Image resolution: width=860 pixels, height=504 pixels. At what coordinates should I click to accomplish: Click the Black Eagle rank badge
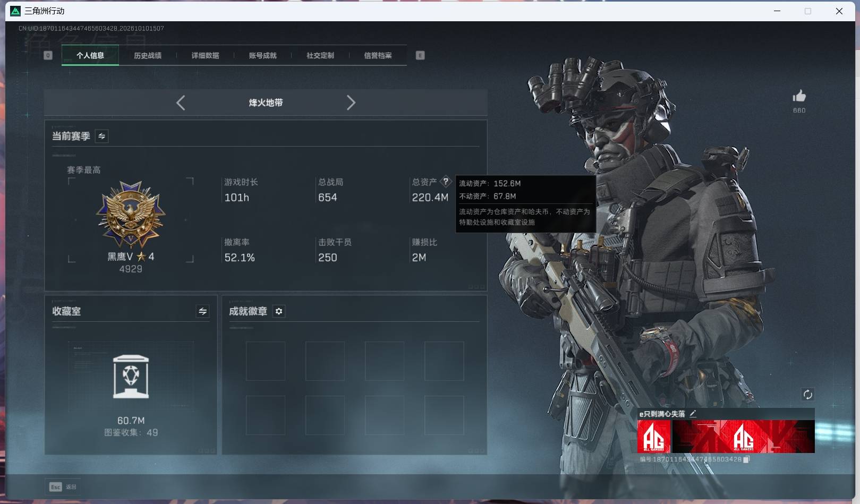131,215
